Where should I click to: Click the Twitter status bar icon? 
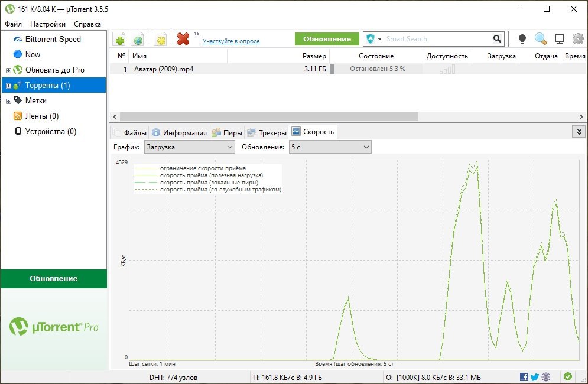pos(535,377)
